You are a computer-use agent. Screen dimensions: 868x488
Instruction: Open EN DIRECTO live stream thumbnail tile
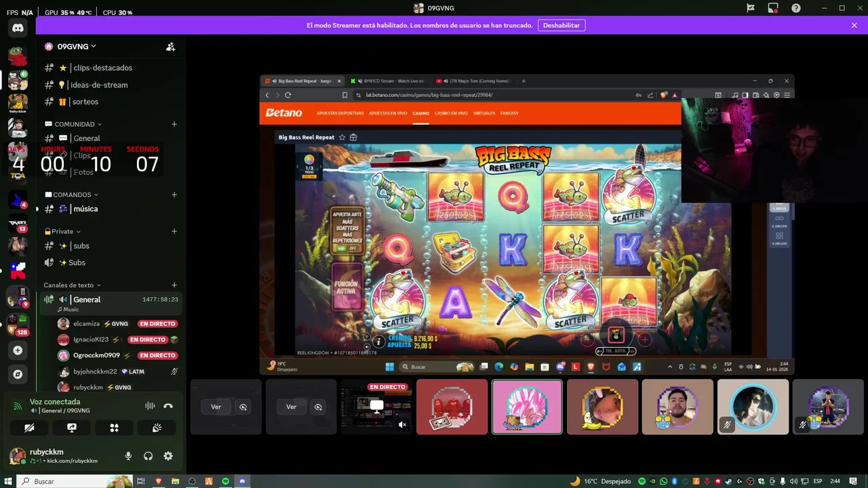pyautogui.click(x=376, y=407)
